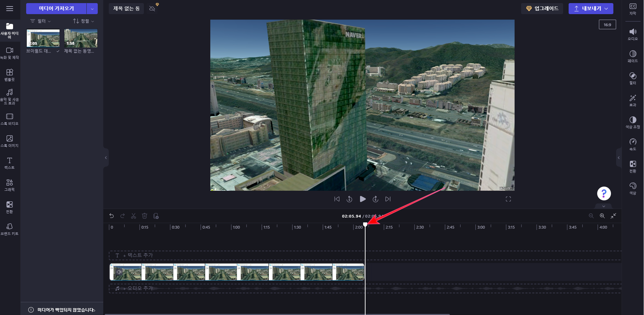Open the 효과 effects panel
This screenshot has height=315, width=644.
633,100
